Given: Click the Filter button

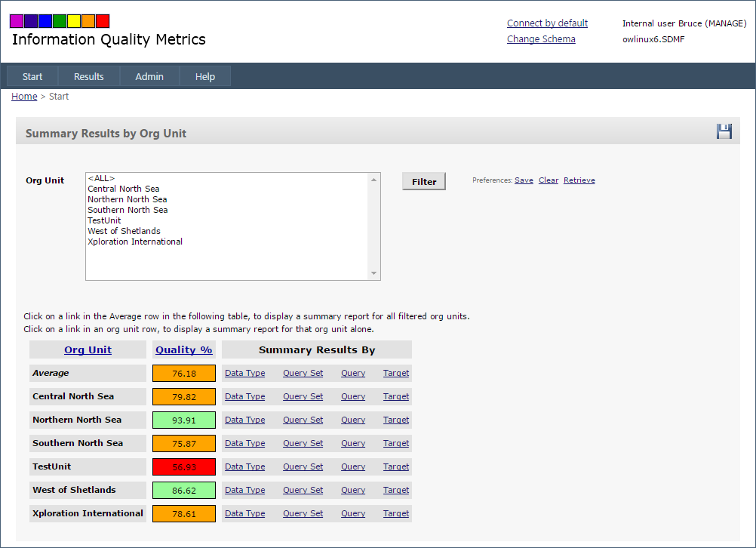Looking at the screenshot, I should (423, 181).
